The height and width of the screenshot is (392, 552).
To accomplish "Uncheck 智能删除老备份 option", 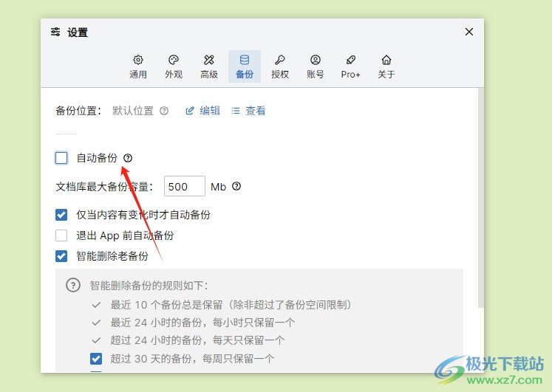I will [61, 256].
